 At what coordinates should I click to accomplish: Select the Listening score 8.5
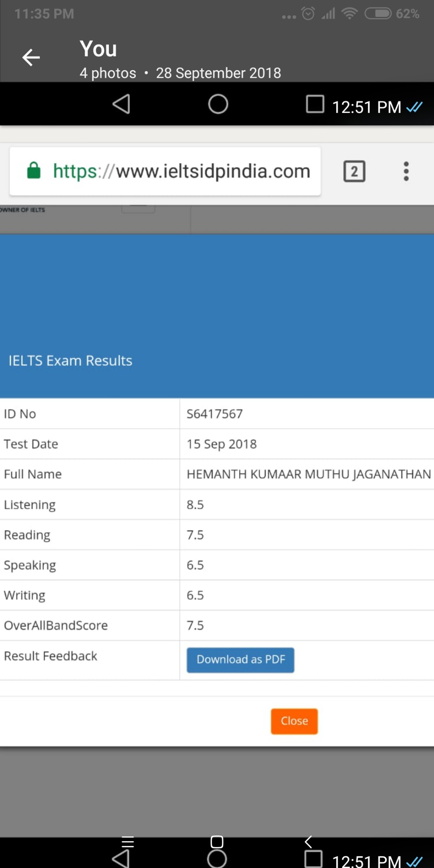[195, 505]
